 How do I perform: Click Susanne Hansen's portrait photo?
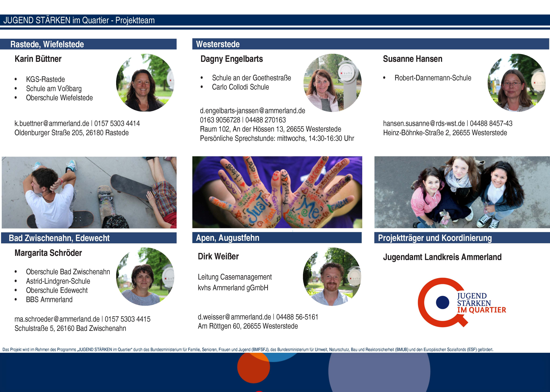pyautogui.click(x=516, y=83)
